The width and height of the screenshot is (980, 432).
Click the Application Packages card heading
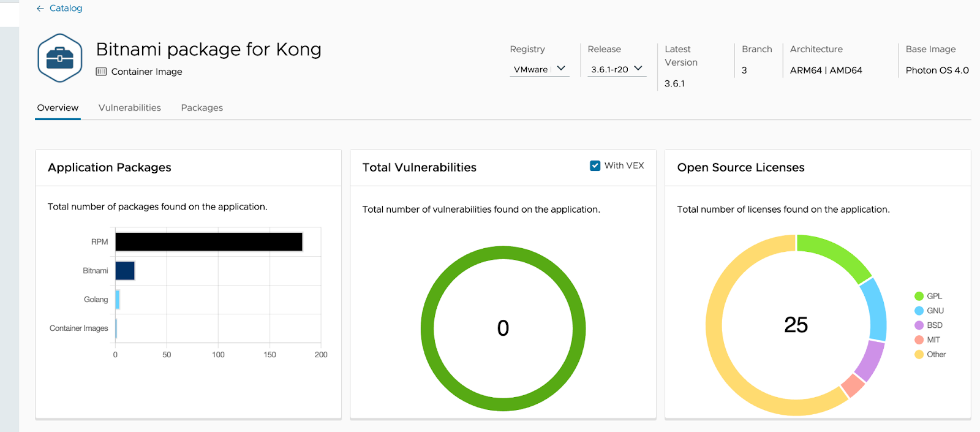click(x=110, y=167)
